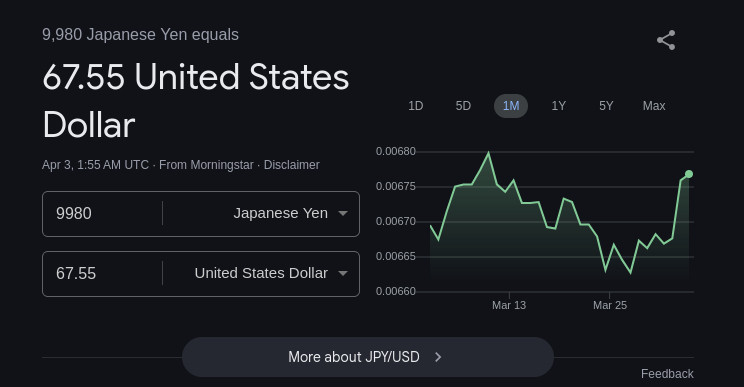Viewport: 744px width, 387px height.
Task: Focus the 67.55 dollar amount field
Action: [x=102, y=274]
